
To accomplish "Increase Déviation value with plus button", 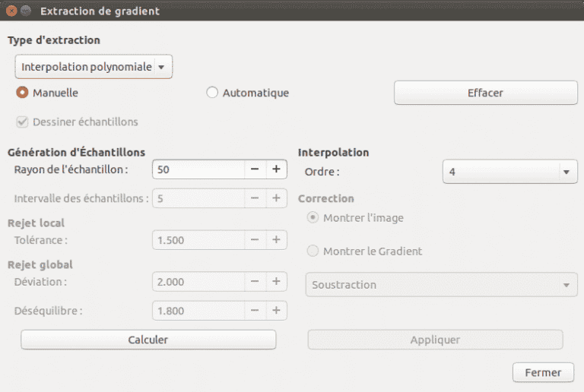I will (276, 282).
